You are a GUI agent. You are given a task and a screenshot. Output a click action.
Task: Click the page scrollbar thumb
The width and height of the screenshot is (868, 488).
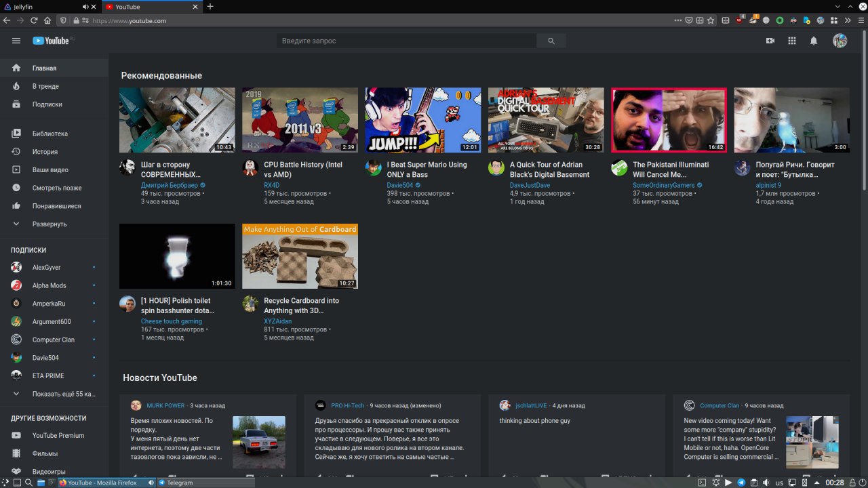tap(865, 110)
